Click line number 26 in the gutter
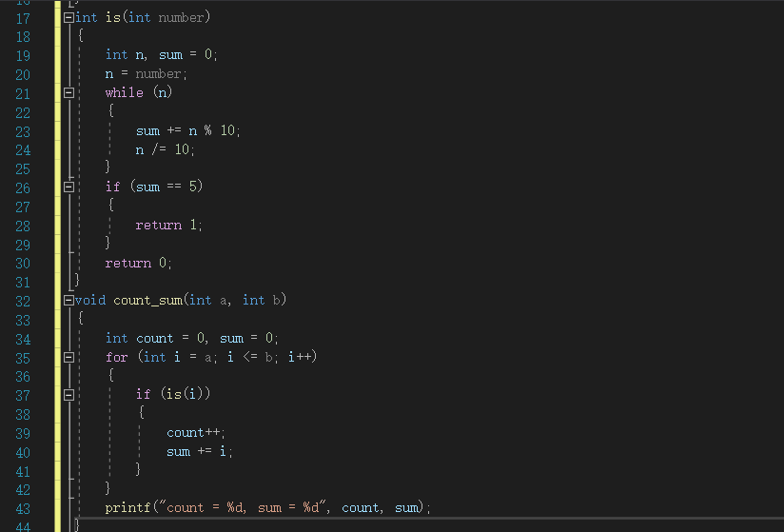This screenshot has width=784, height=532. click(23, 188)
